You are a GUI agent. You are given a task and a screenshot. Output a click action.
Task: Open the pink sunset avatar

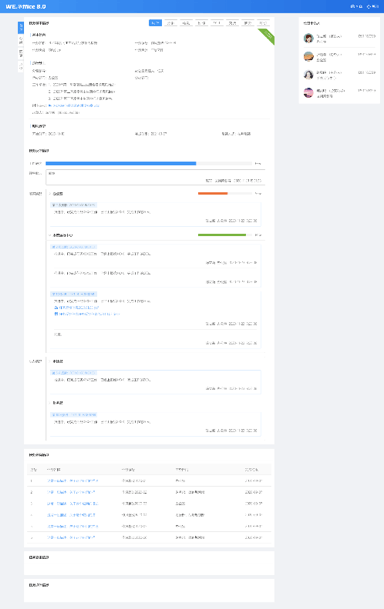[308, 93]
